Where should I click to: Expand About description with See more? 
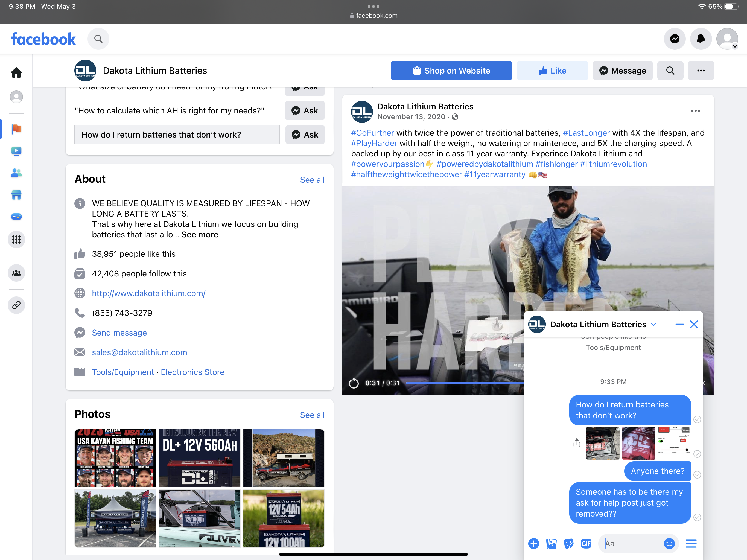(200, 234)
